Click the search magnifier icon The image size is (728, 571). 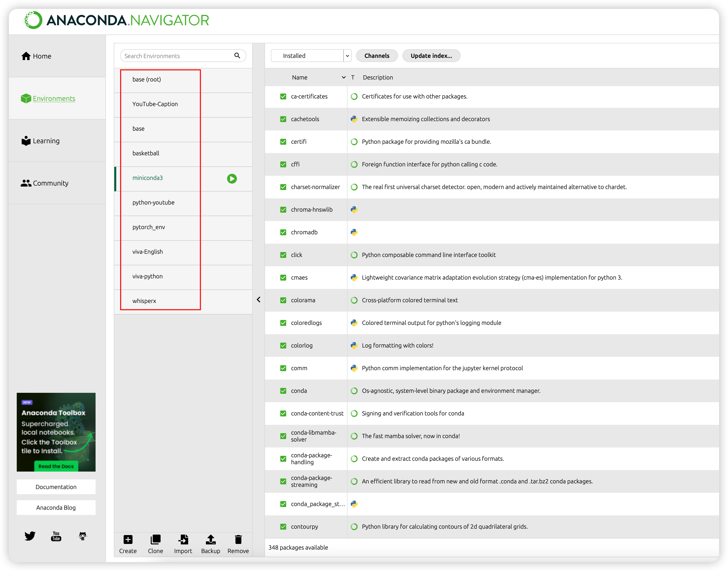pos(237,55)
